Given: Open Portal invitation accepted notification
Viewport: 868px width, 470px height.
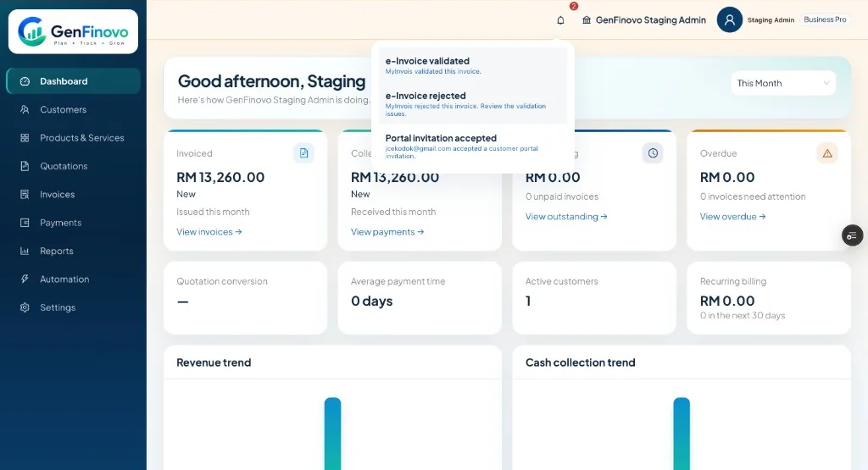Looking at the screenshot, I should 473,146.
